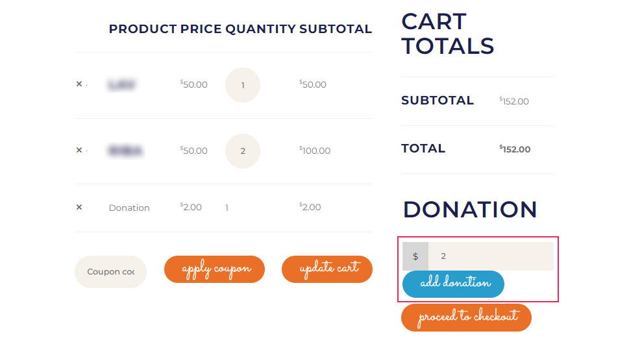Open the blurred product name in second row

125,151
